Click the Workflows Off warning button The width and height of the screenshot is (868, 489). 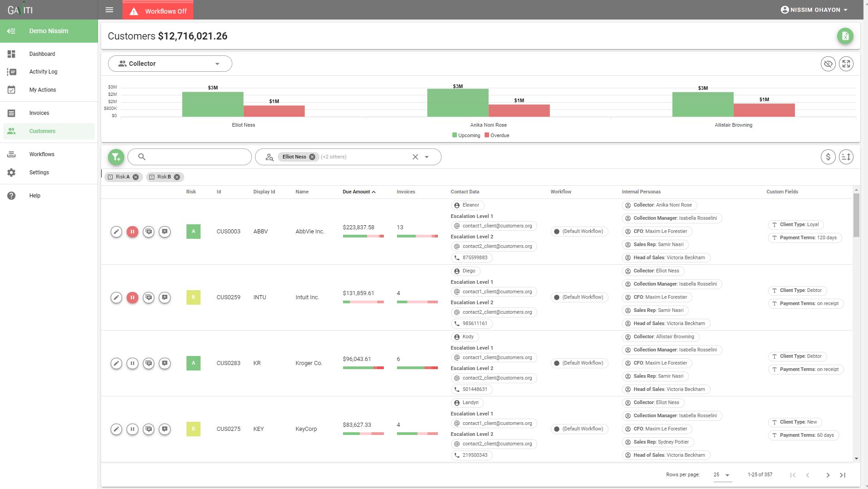click(x=158, y=11)
